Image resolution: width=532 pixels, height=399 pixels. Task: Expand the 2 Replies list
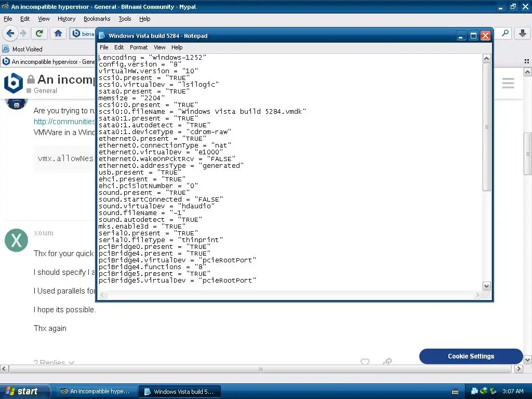[x=54, y=362]
